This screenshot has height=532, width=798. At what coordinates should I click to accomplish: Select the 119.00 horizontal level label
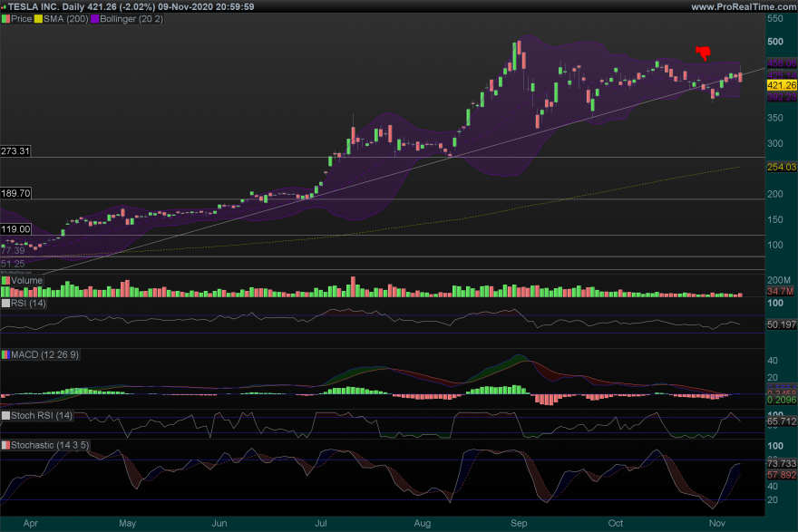tap(15, 229)
